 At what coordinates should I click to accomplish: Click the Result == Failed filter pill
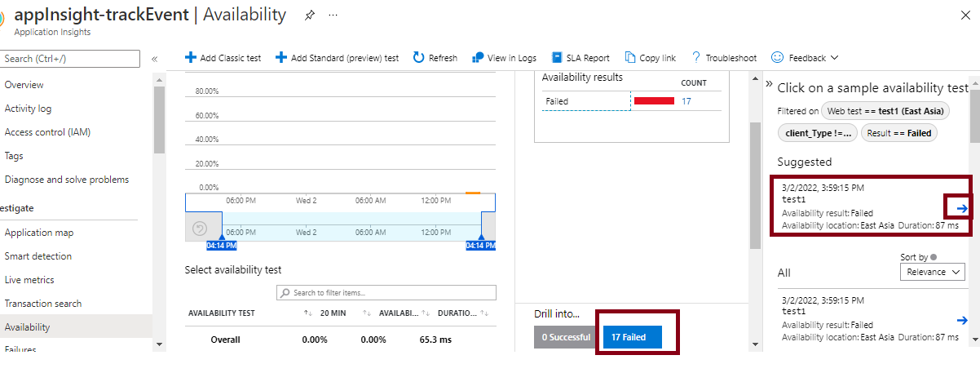[x=899, y=132]
